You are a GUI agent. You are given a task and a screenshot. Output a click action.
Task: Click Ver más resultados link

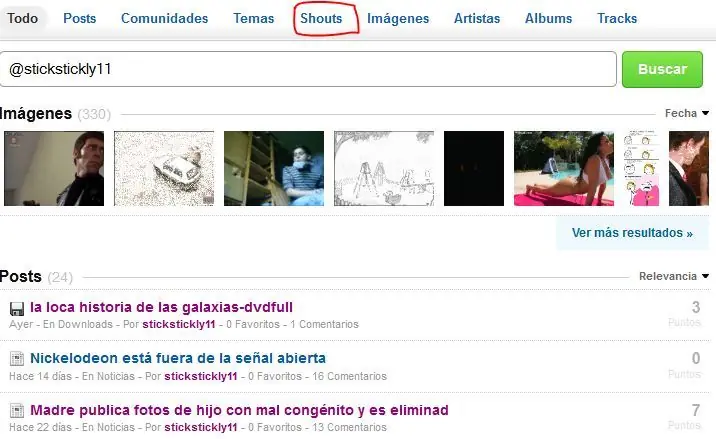[632, 233]
